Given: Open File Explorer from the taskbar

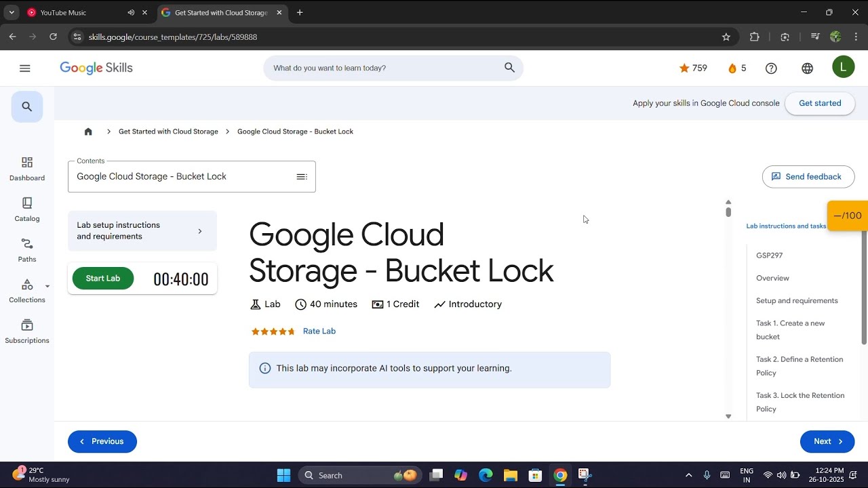Looking at the screenshot, I should [x=511, y=475].
